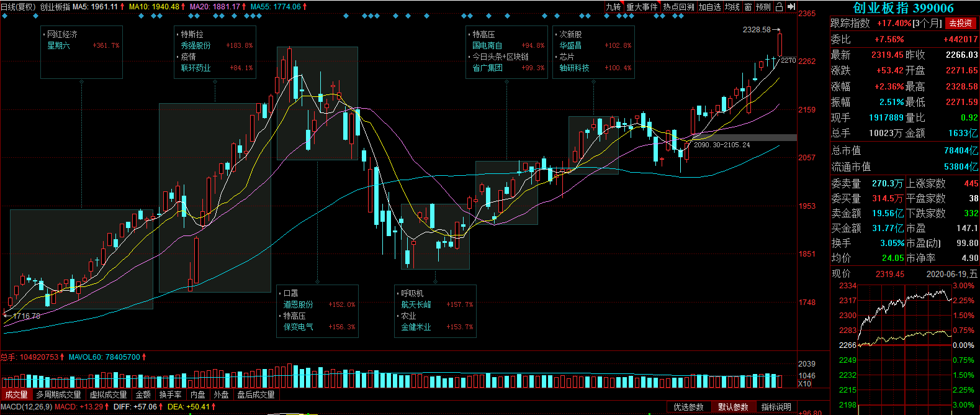Click the 去投资 button
This screenshot has width=980, height=415.
pos(960,23)
